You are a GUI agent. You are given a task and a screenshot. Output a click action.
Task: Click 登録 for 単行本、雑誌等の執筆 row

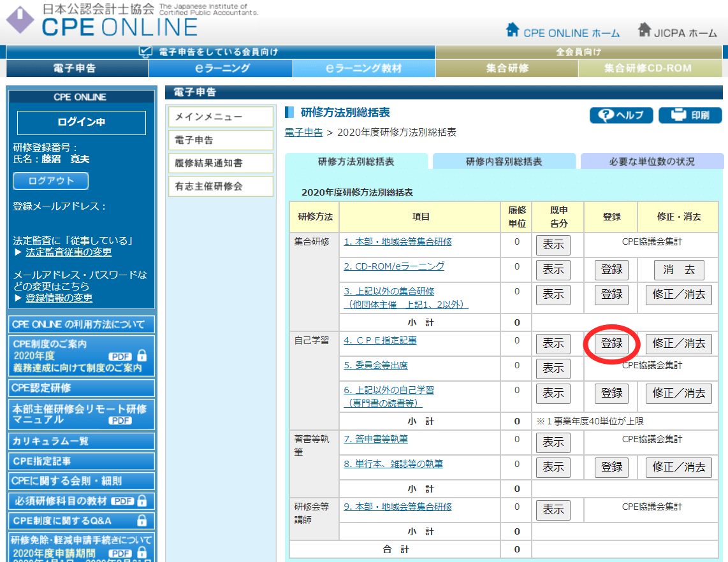click(x=611, y=467)
